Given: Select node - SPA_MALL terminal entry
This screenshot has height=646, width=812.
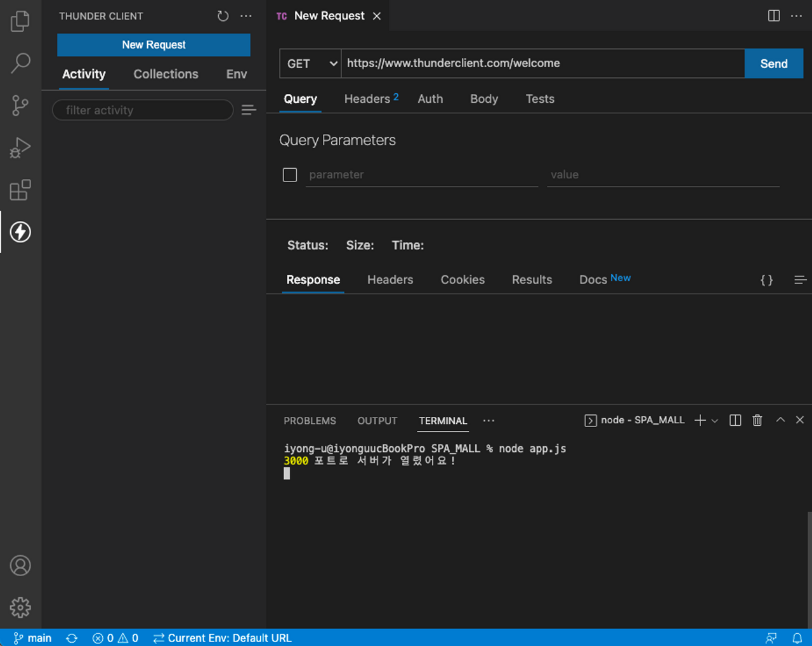Looking at the screenshot, I should pos(634,420).
